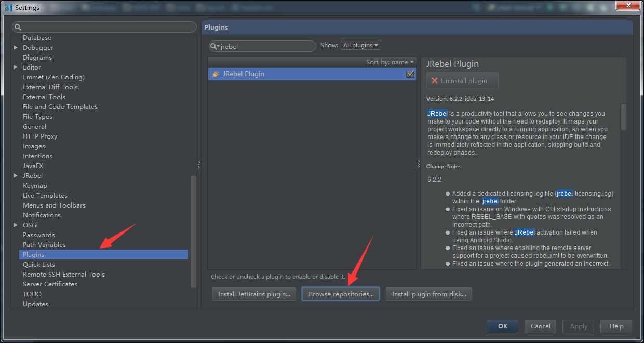Expand the JRebel settings node
The width and height of the screenshot is (644, 343).
pyautogui.click(x=16, y=176)
